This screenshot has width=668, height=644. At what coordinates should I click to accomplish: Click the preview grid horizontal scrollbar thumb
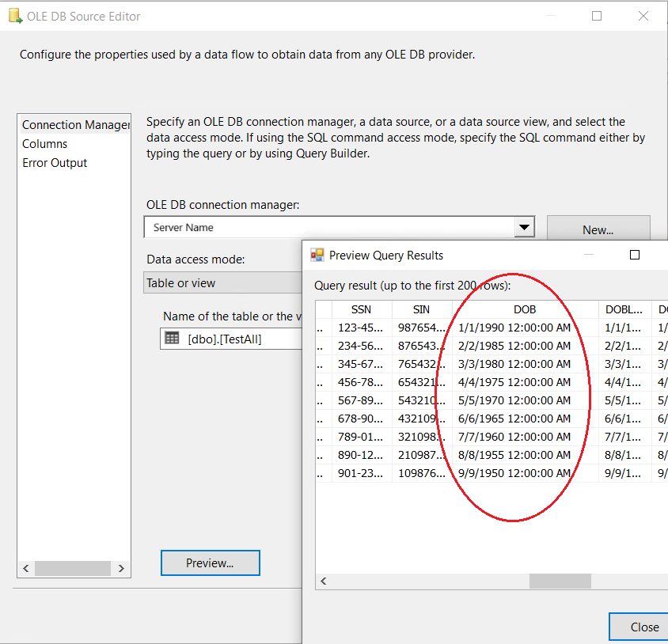point(560,581)
